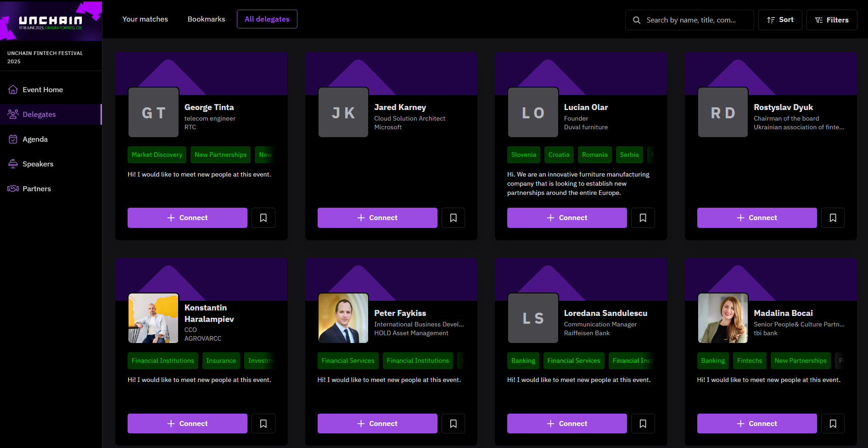This screenshot has height=448, width=868.
Task: Click Madalina Bocai's Fintechs tag
Action: point(750,360)
